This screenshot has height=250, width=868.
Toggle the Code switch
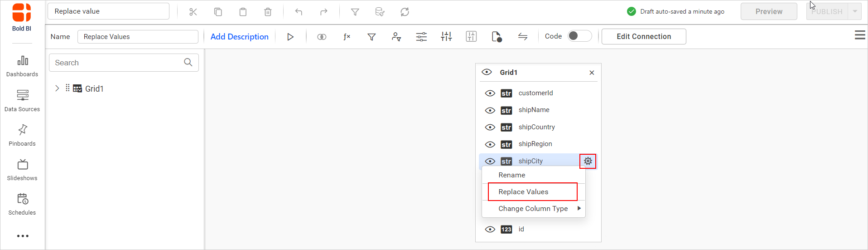click(579, 36)
